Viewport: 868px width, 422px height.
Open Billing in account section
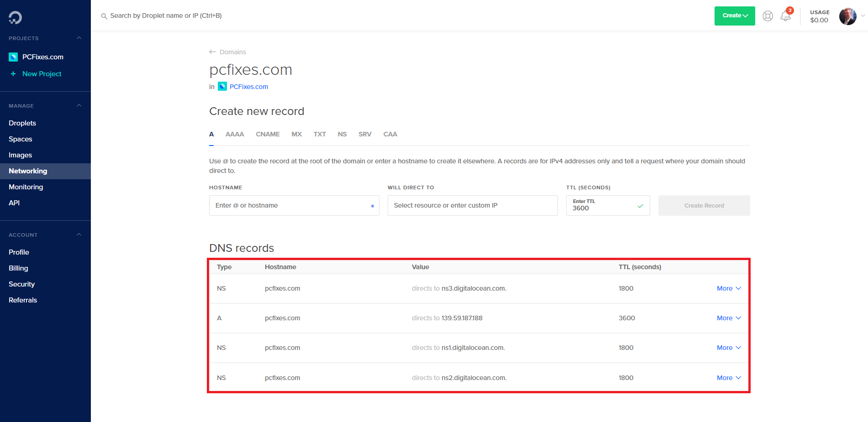click(18, 268)
